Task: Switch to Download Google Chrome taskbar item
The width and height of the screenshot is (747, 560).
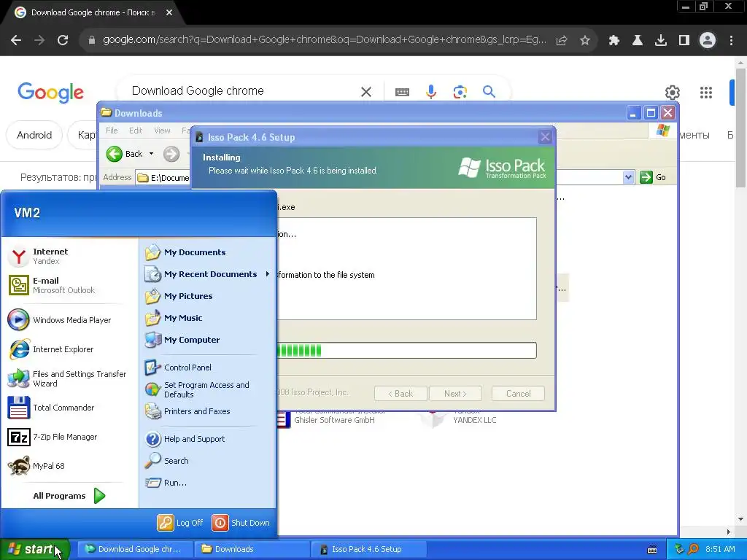Action: [x=135, y=549]
